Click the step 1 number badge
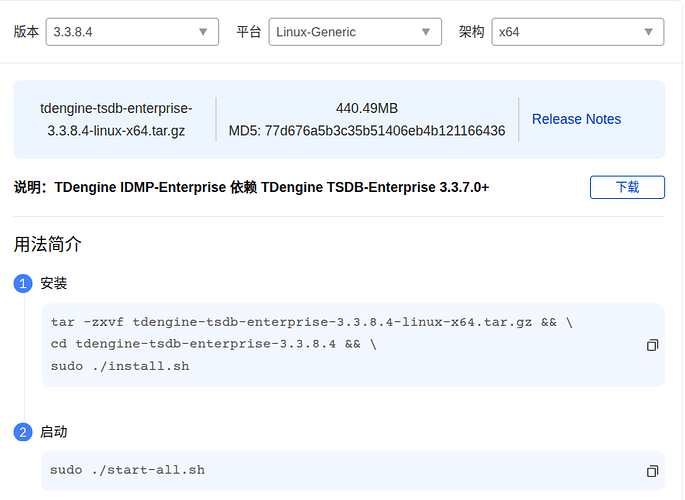Screen dimensions: 685x500 [x=23, y=284]
